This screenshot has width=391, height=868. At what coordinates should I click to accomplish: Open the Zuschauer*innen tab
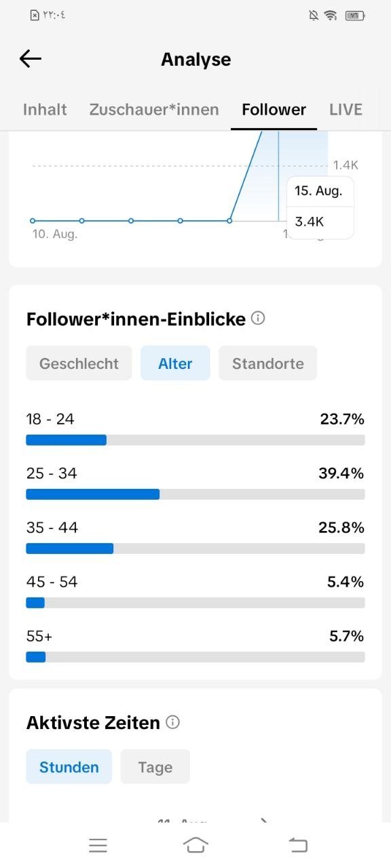coord(154,109)
